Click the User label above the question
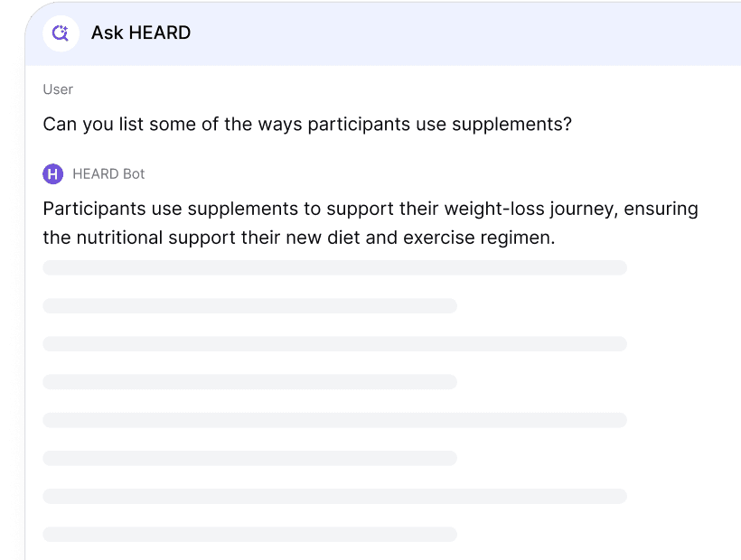The height and width of the screenshot is (560, 741). click(58, 89)
